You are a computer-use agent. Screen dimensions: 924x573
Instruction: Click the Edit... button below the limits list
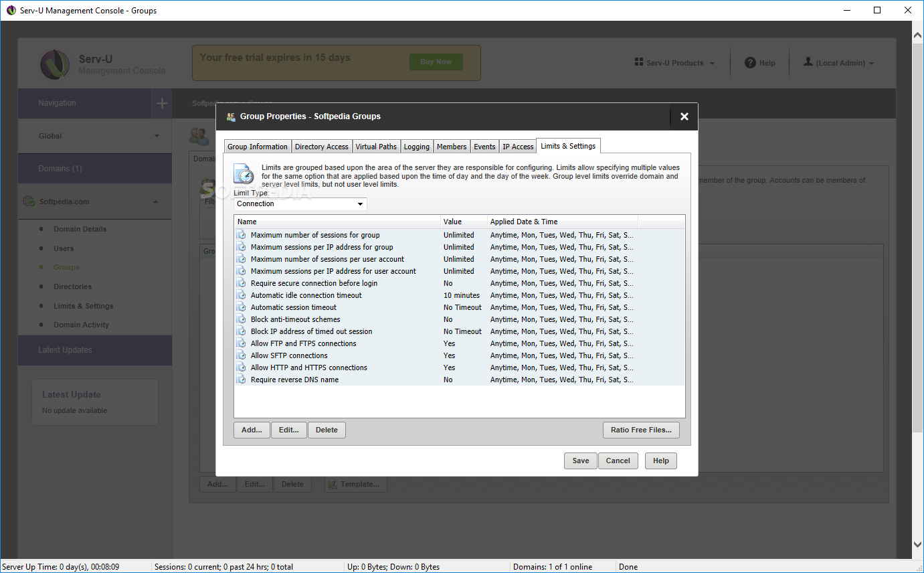coord(289,430)
